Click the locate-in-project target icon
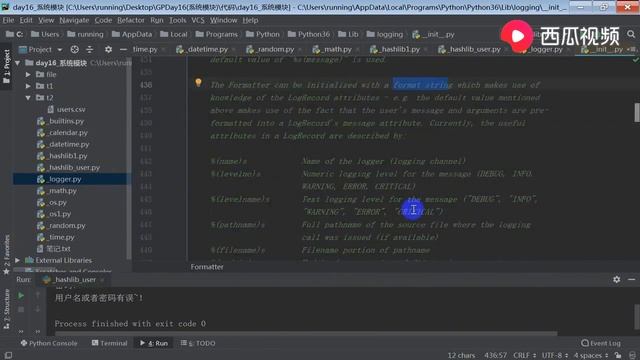 point(74,49)
